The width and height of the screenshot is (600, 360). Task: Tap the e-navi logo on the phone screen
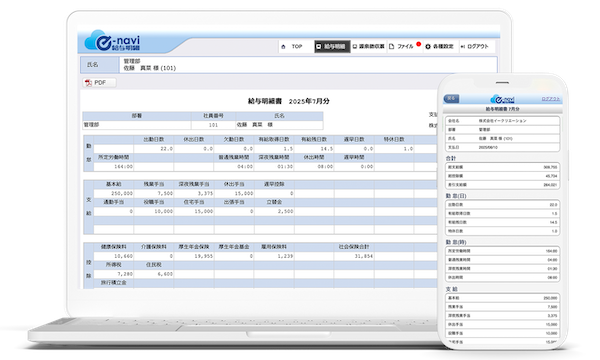click(502, 99)
